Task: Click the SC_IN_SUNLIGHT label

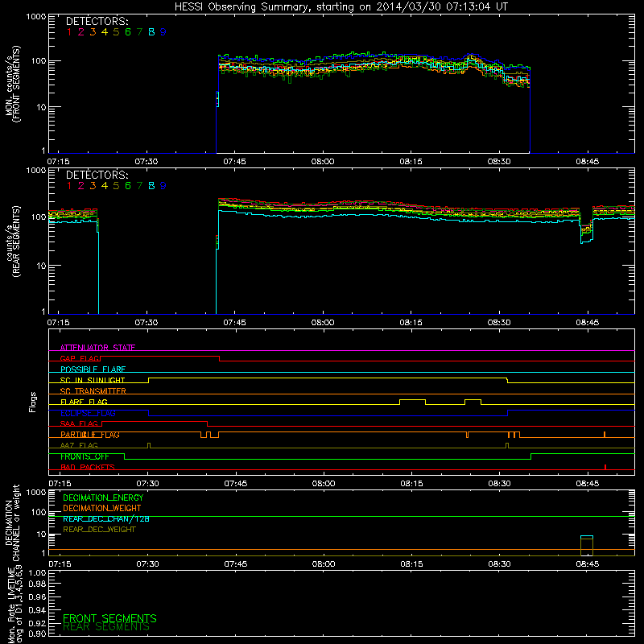Action: point(93,380)
